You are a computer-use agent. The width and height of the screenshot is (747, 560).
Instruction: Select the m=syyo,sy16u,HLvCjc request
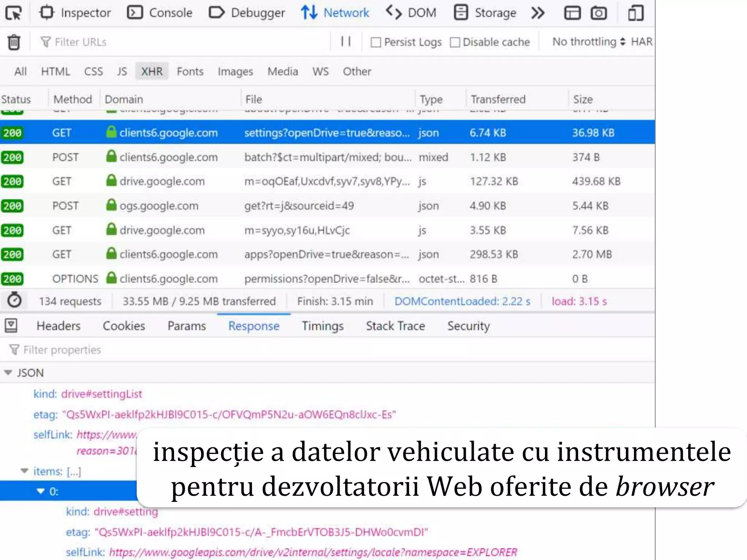(327, 230)
